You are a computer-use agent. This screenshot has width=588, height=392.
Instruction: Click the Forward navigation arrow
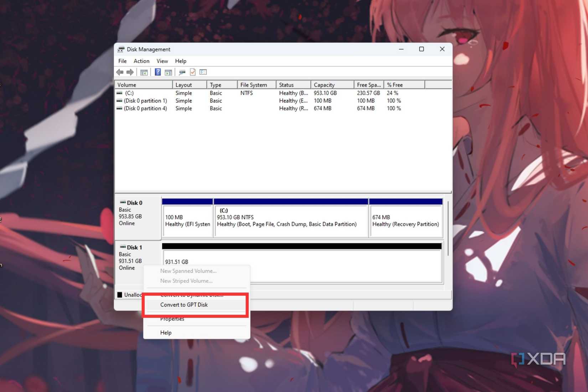click(x=130, y=72)
